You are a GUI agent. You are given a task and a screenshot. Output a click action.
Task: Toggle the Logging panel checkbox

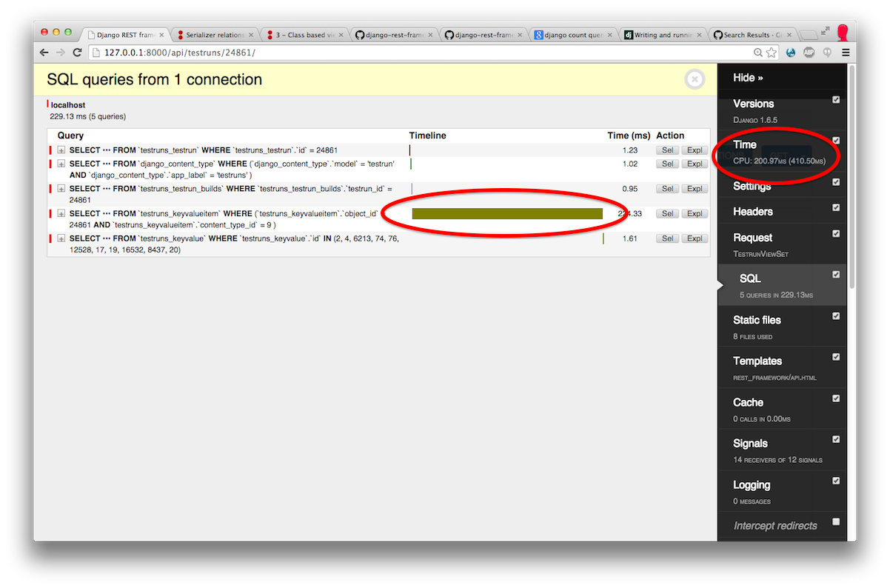tap(836, 480)
